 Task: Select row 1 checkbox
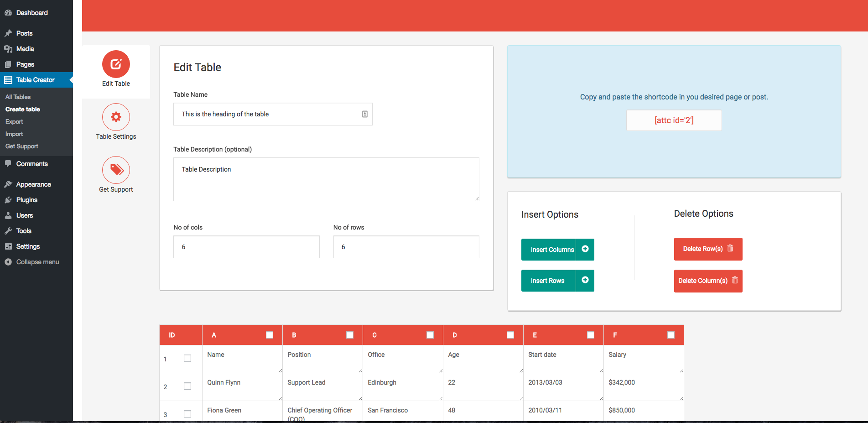click(187, 358)
